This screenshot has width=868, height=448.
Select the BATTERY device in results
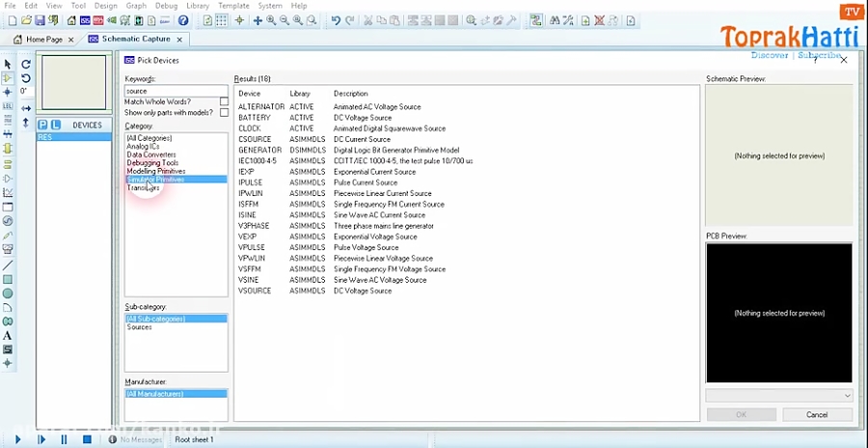(x=255, y=118)
